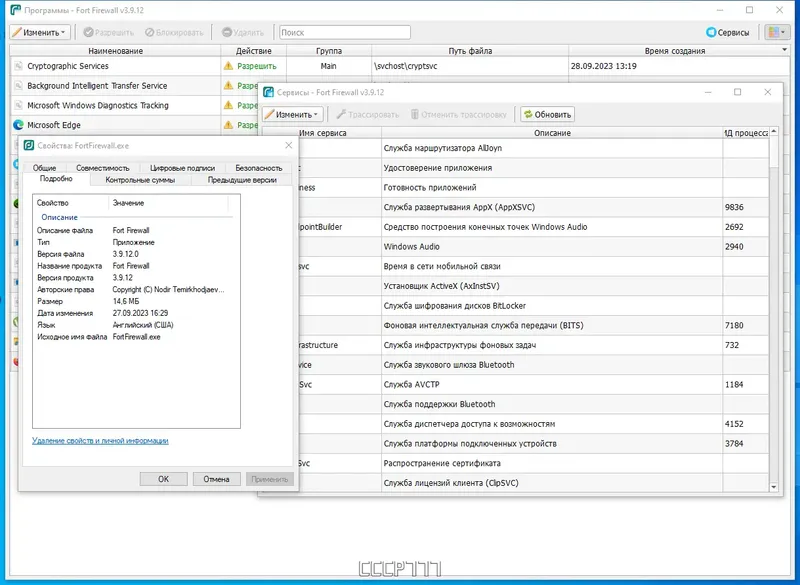Select Служба лицензий клиента (ClipSVC) row
The height and width of the screenshot is (585, 800).
[533, 482]
